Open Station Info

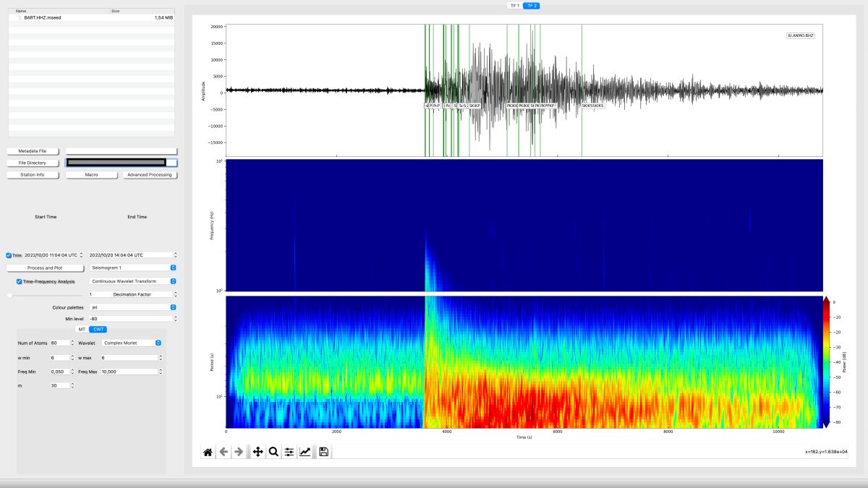click(x=32, y=175)
